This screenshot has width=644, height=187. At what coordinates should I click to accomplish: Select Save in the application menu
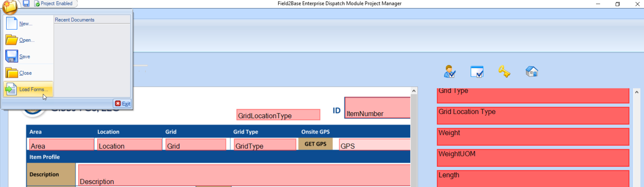28,56
